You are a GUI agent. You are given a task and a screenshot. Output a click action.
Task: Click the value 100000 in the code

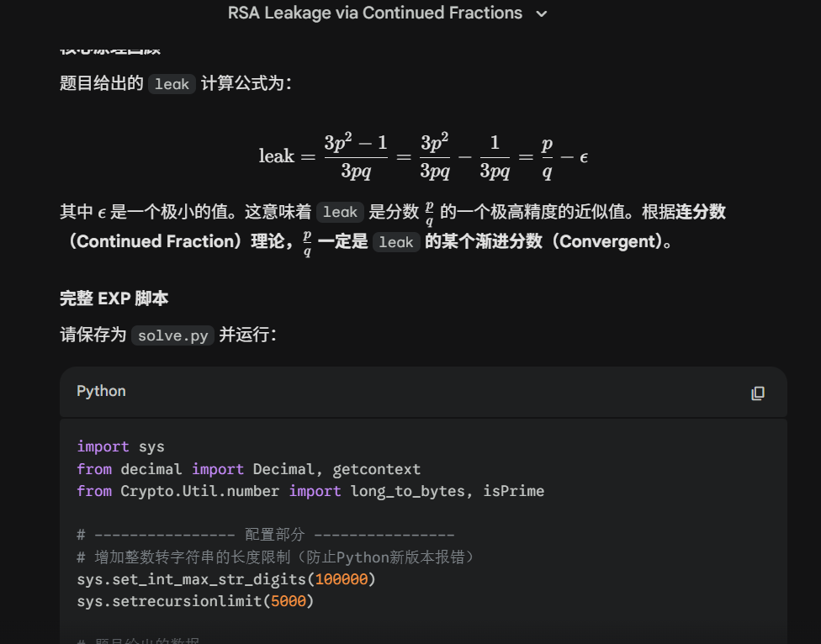click(342, 579)
